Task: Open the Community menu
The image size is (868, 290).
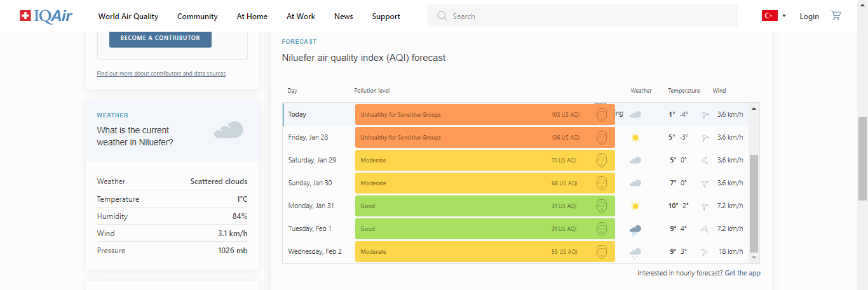Action: coord(197,16)
